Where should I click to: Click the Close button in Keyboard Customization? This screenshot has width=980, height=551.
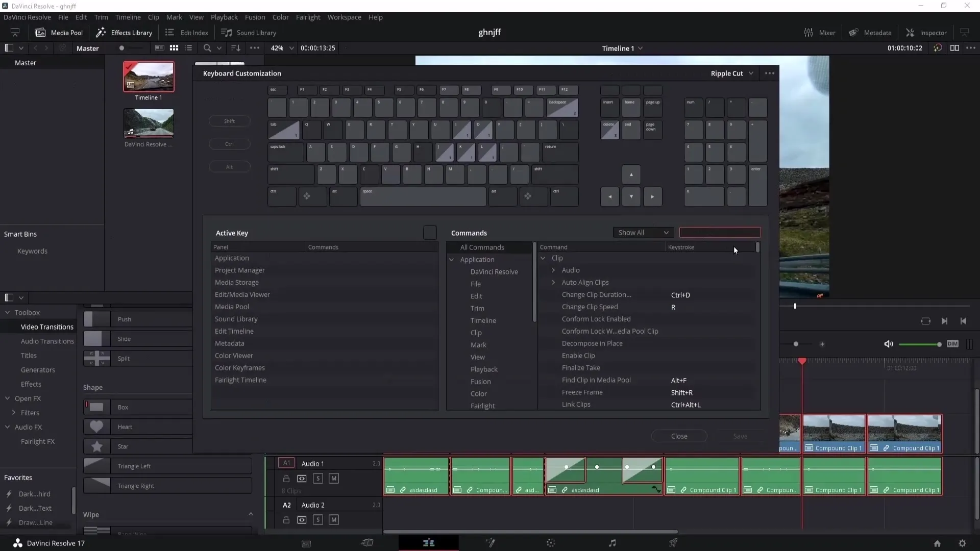tap(679, 436)
